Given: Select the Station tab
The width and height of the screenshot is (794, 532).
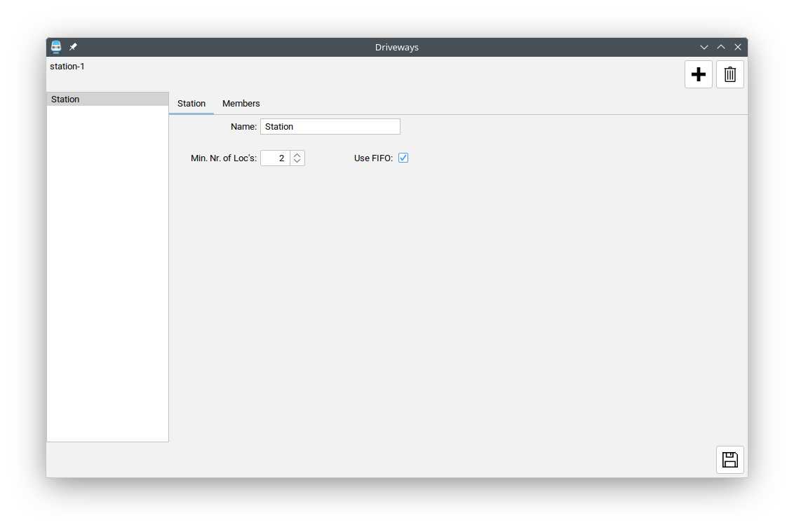Looking at the screenshot, I should point(191,104).
